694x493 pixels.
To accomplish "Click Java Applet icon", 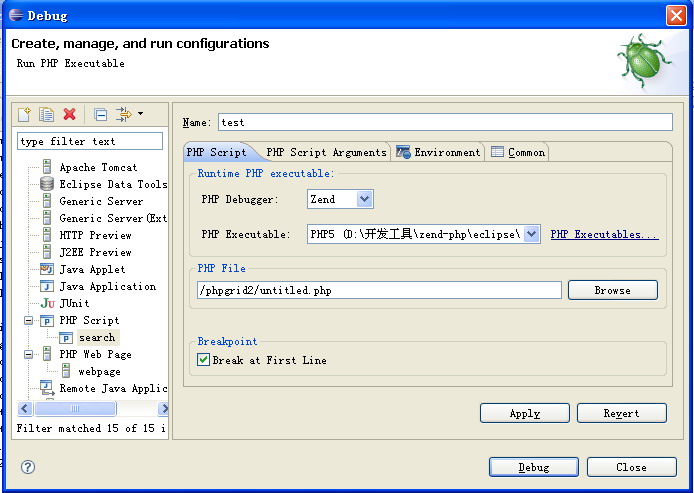I will (x=47, y=269).
